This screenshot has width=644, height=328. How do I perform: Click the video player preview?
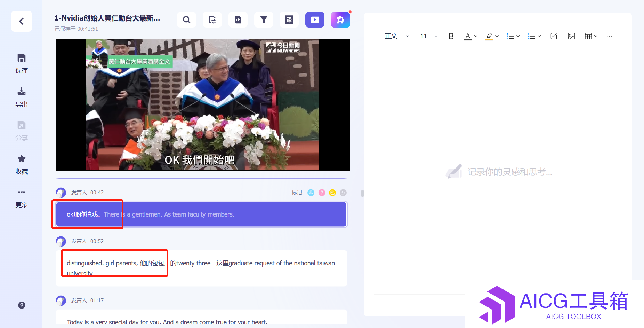[x=203, y=105]
